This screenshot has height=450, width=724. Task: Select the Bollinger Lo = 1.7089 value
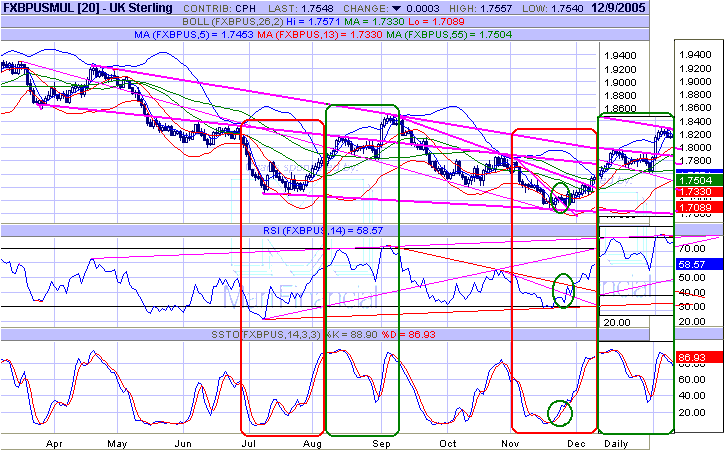[435, 22]
